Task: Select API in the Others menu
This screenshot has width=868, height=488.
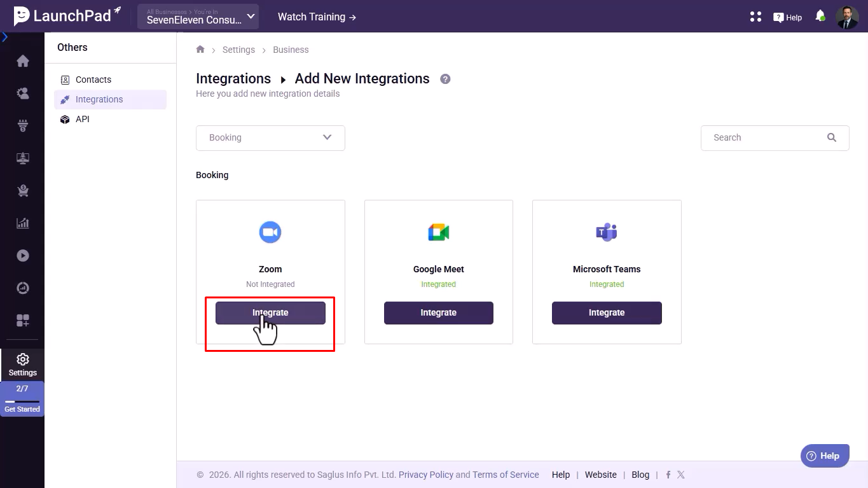Action: [83, 119]
